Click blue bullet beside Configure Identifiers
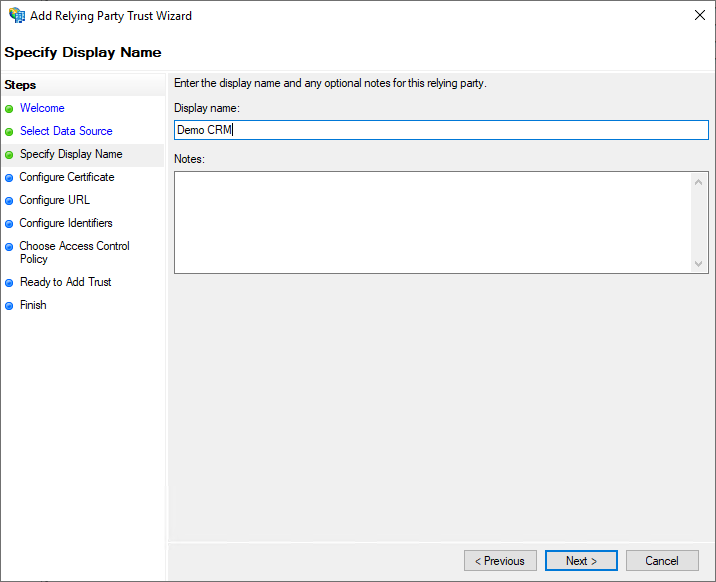716x582 pixels. tap(9, 224)
